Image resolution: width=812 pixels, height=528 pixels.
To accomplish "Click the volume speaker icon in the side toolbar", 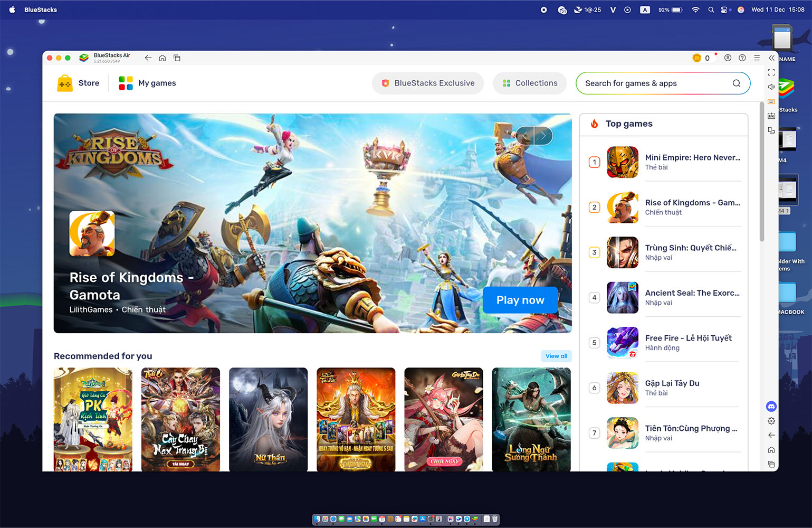I will 771,87.
